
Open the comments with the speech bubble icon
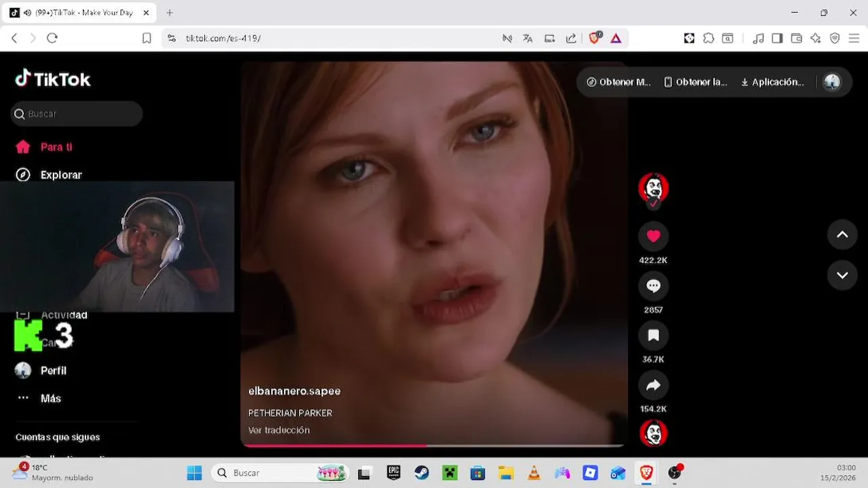[653, 286]
